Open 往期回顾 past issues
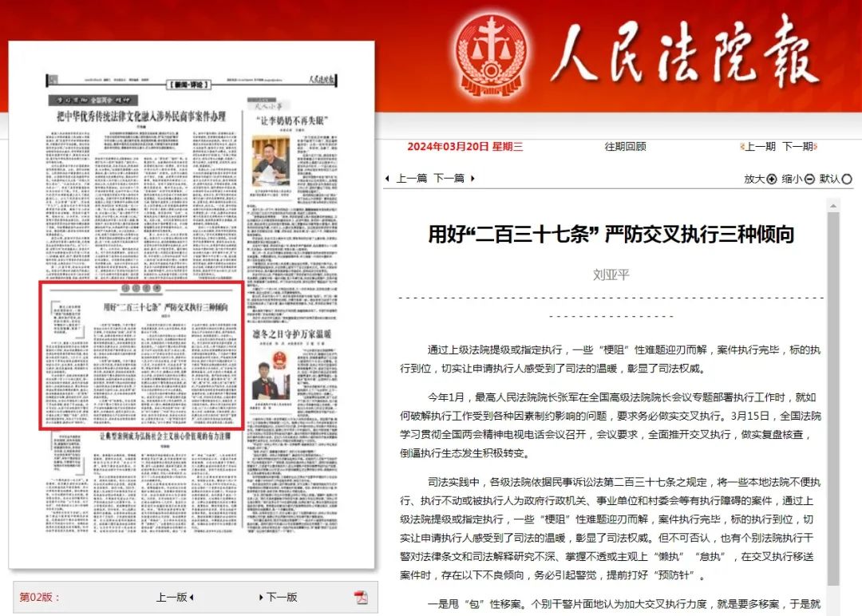Viewport: 862px width, 616px height. click(625, 147)
